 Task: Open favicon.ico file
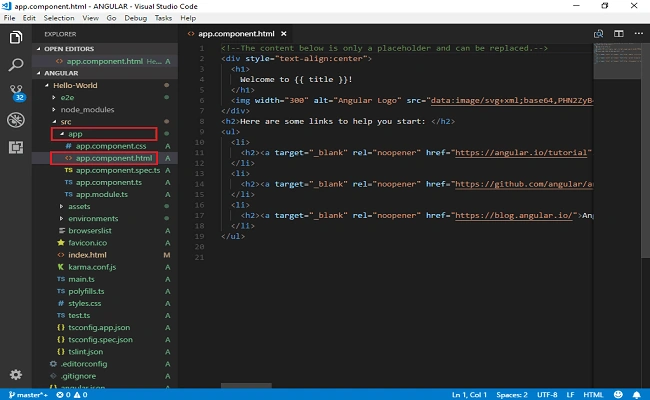pos(105,243)
